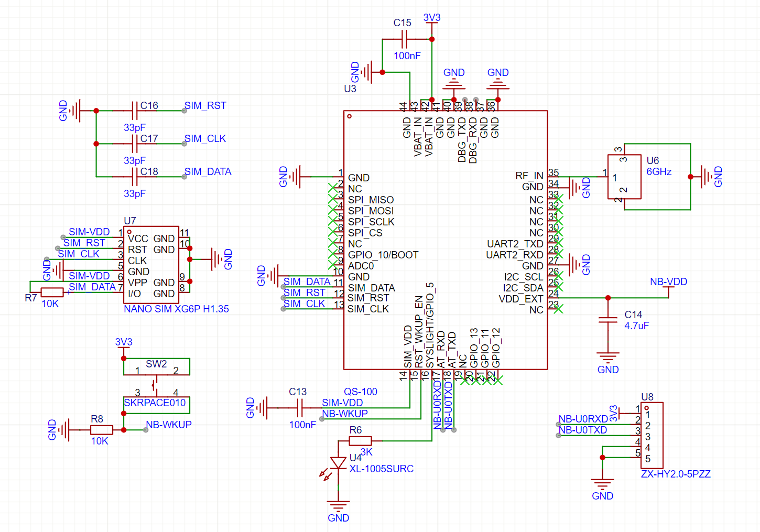Select the 6GHz value text
Image resolution: width=760 pixels, height=532 pixels.
pos(659,171)
